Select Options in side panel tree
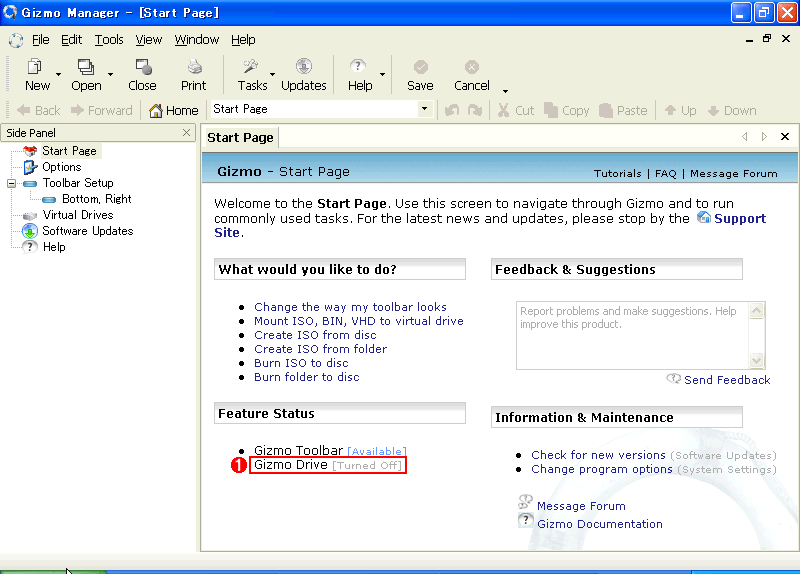 (x=61, y=167)
